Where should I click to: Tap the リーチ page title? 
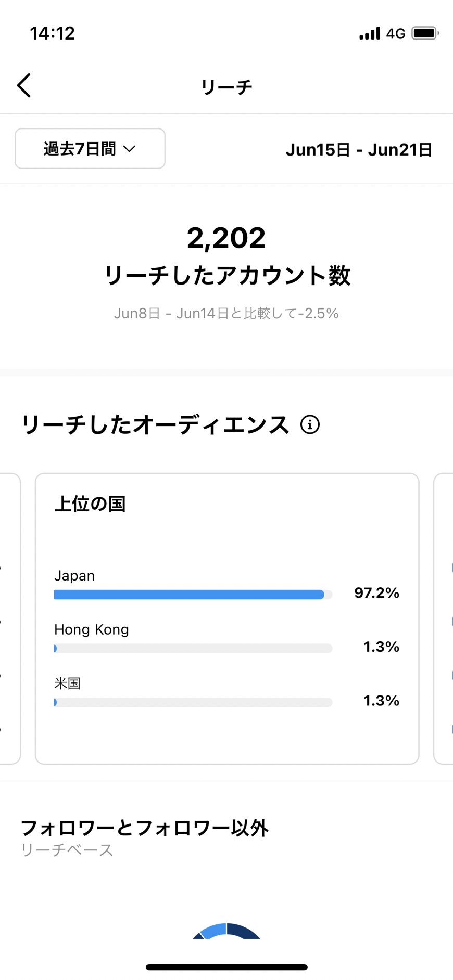227,86
